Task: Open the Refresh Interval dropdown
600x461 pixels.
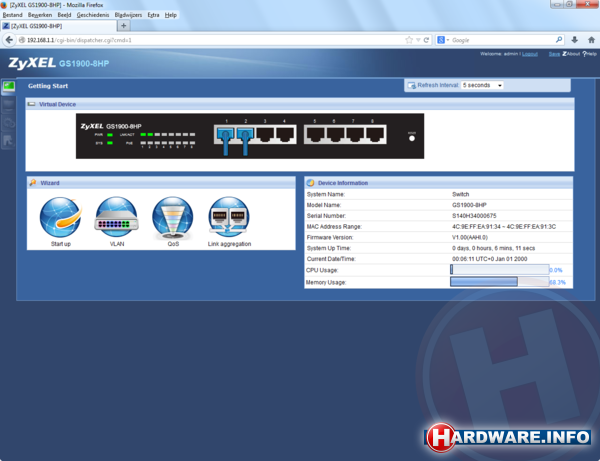Action: [482, 86]
